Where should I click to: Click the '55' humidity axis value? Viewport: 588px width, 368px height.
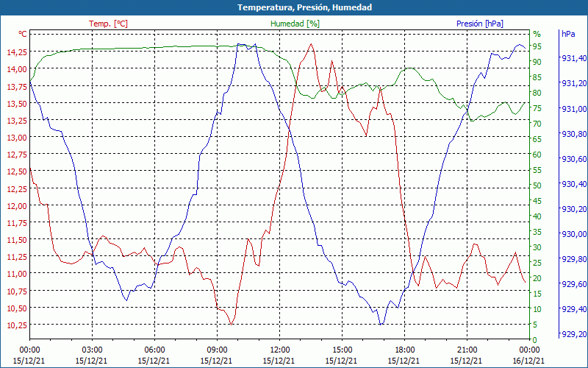pos(537,170)
